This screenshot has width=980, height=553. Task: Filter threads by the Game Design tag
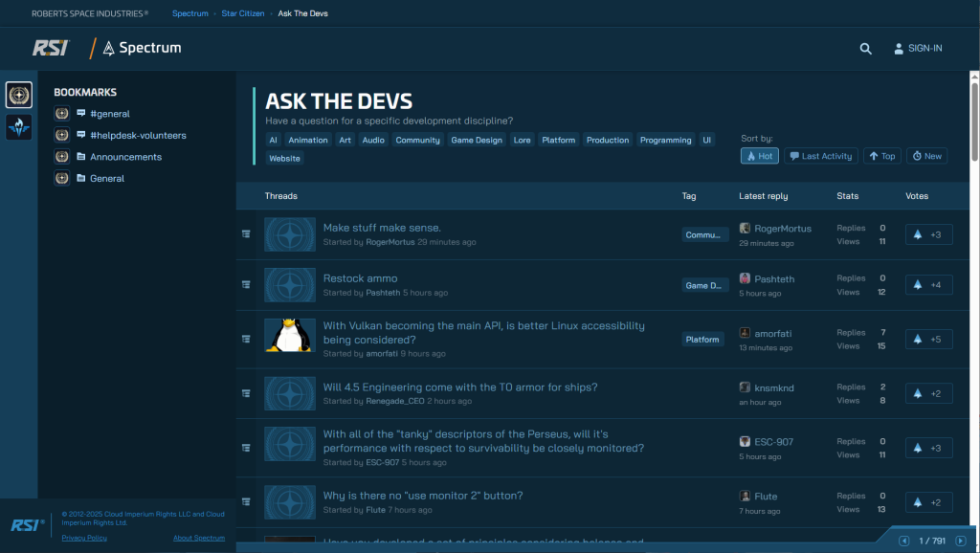(477, 140)
